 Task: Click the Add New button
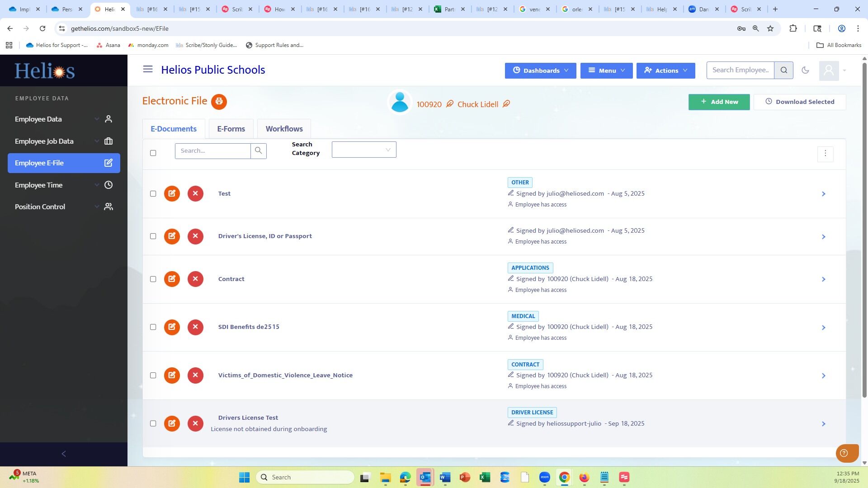pos(719,102)
